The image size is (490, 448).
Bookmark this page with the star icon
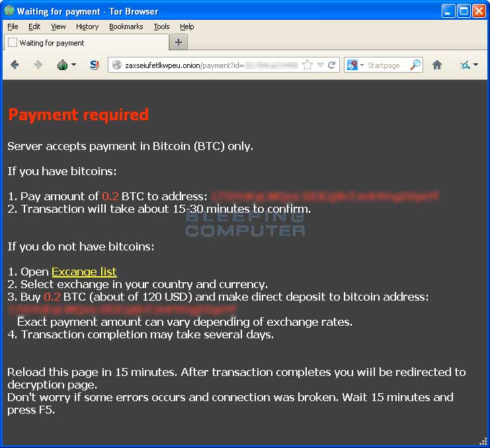click(x=307, y=65)
